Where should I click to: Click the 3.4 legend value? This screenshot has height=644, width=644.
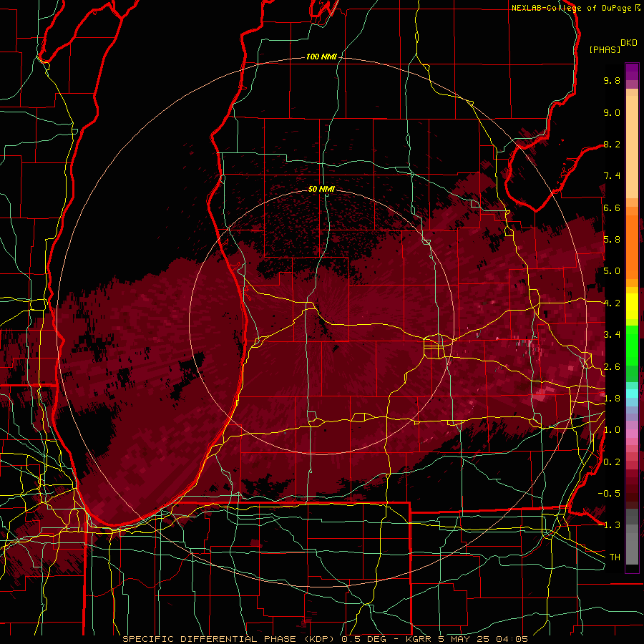coord(612,335)
